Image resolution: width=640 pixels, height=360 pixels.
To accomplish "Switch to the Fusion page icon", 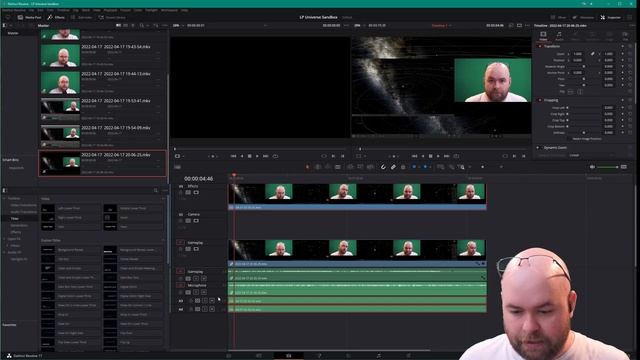I will 319,356.
